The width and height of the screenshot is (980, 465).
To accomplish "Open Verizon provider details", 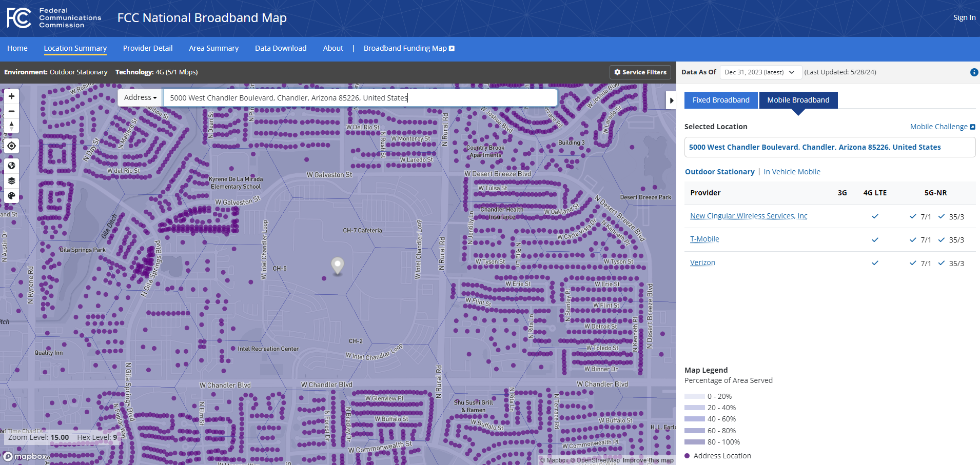I will (x=702, y=262).
